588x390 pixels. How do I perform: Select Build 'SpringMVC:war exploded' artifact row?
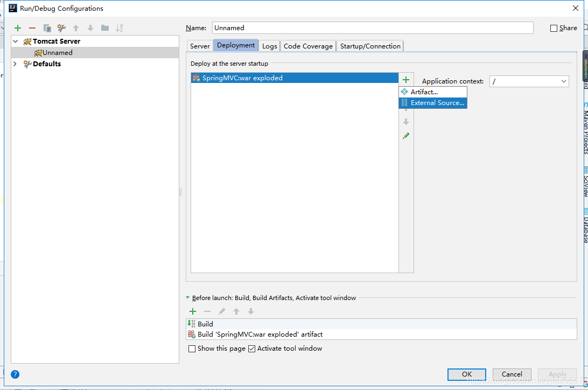coord(382,335)
